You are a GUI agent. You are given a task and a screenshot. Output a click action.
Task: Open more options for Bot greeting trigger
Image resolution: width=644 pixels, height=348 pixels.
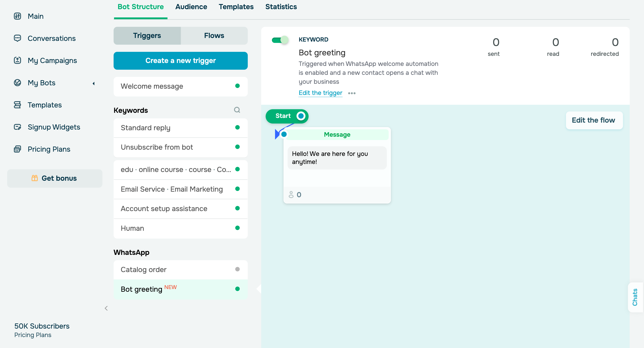352,93
